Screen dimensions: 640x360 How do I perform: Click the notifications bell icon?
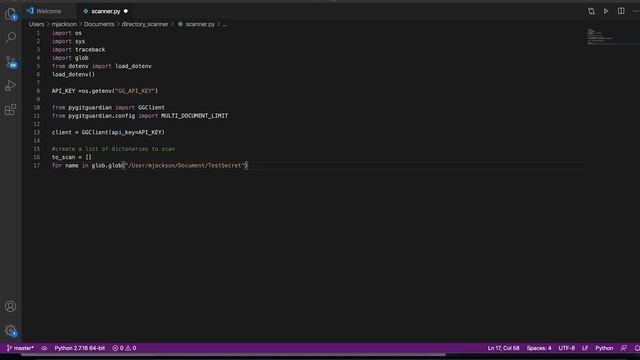636,348
